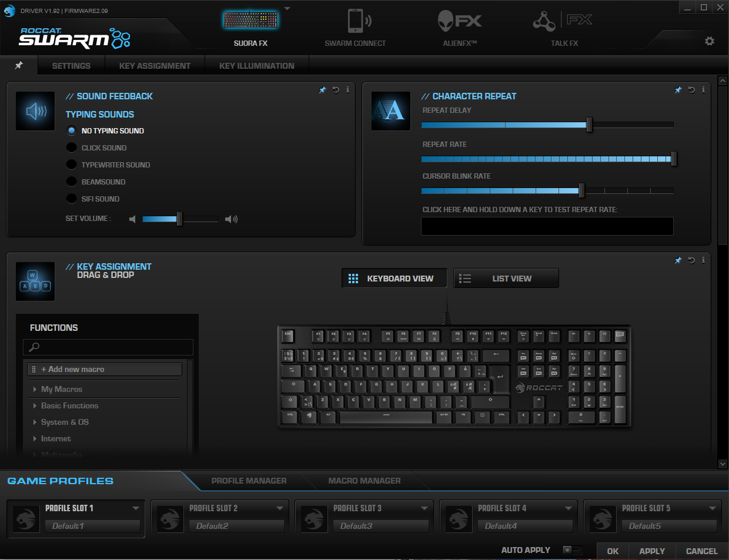Reset Character Repeat panel with undo icon

pyautogui.click(x=691, y=90)
